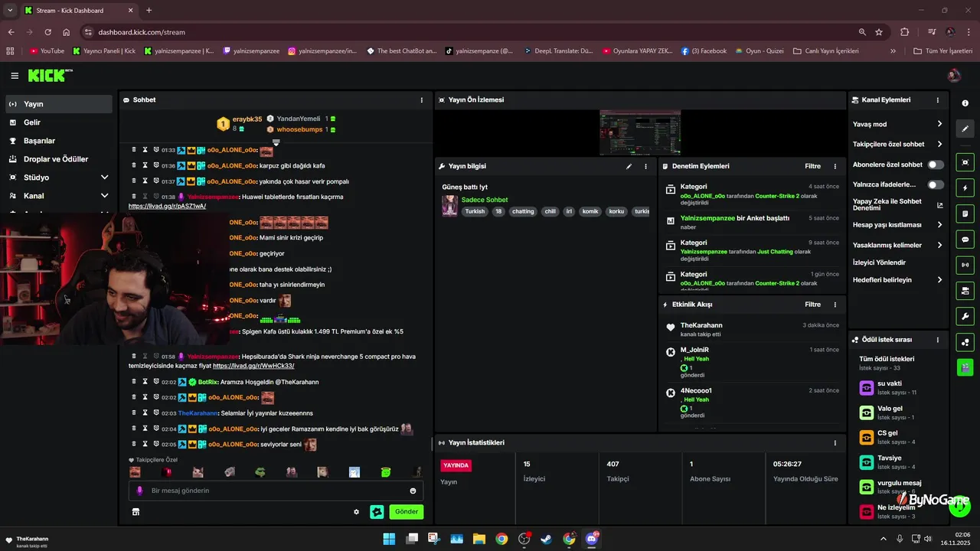Viewport: 980px width, 551px height.
Task: Show hidden bookmarks chevron
Action: point(893,51)
